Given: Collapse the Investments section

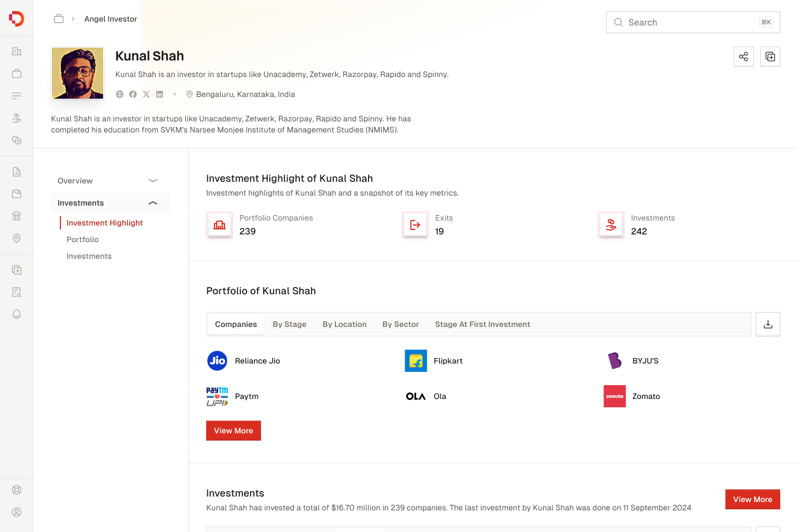Looking at the screenshot, I should (111, 203).
